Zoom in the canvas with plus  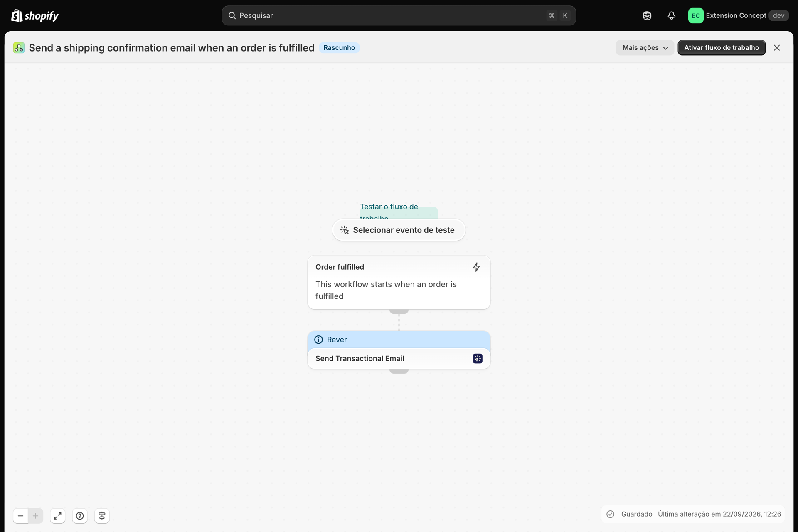tap(36, 516)
